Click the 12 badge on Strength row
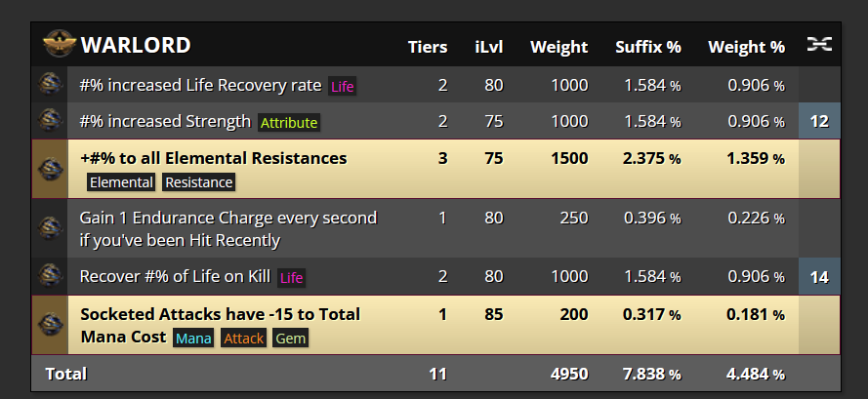The width and height of the screenshot is (868, 399). [x=819, y=121]
